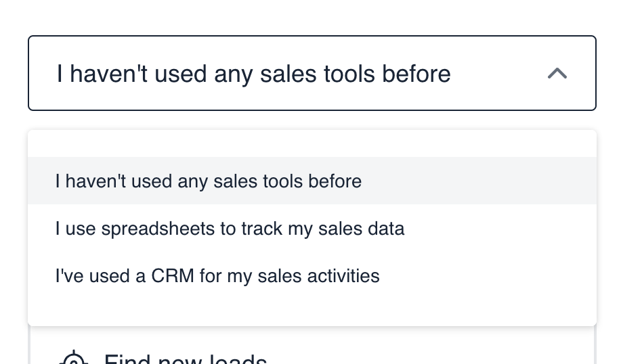Open the sales tools experience combo box
642x364 pixels.
click(312, 73)
